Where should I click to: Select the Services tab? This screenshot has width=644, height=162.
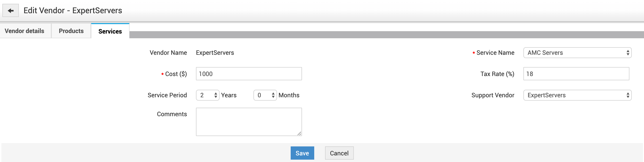[x=110, y=31]
